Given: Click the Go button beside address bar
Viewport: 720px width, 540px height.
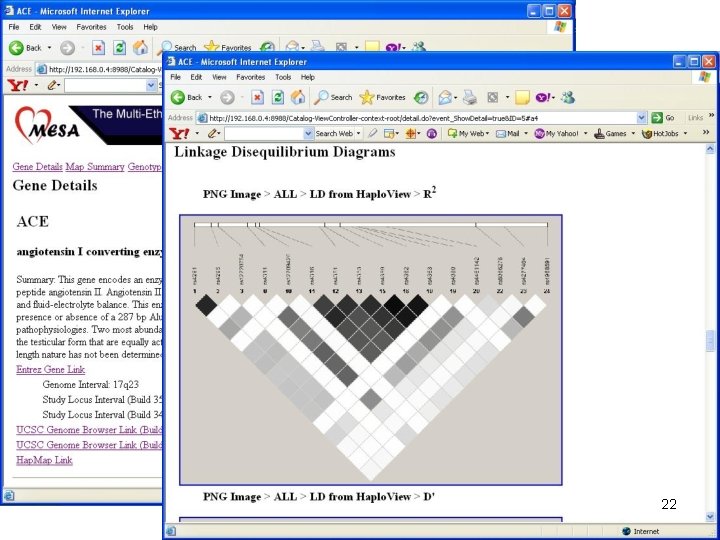Looking at the screenshot, I should [x=663, y=118].
